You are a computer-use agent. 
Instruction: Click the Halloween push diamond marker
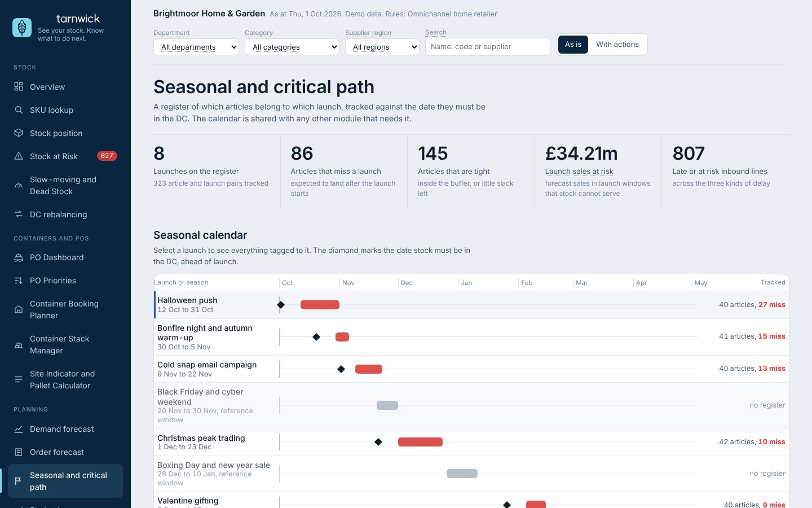click(x=281, y=305)
